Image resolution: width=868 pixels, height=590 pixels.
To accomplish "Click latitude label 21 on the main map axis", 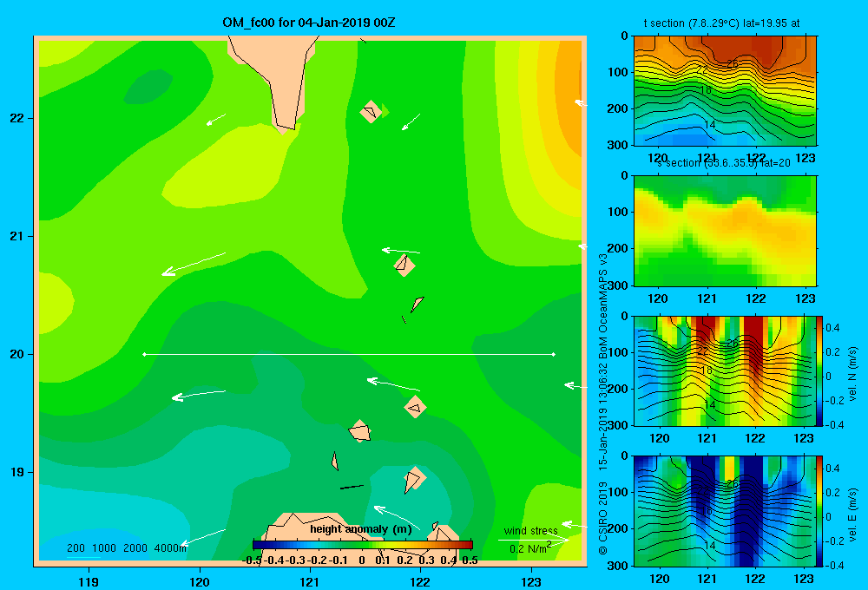I will (17, 236).
